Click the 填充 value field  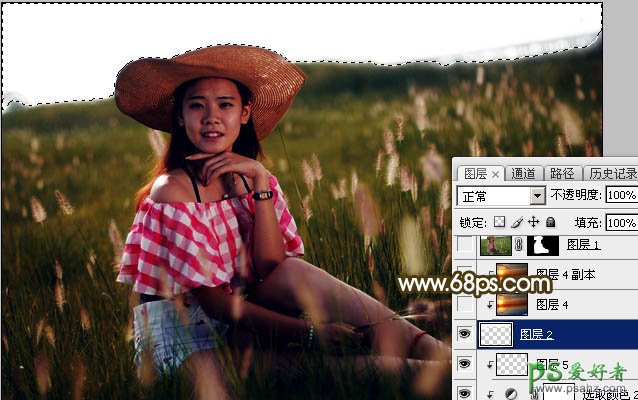621,223
